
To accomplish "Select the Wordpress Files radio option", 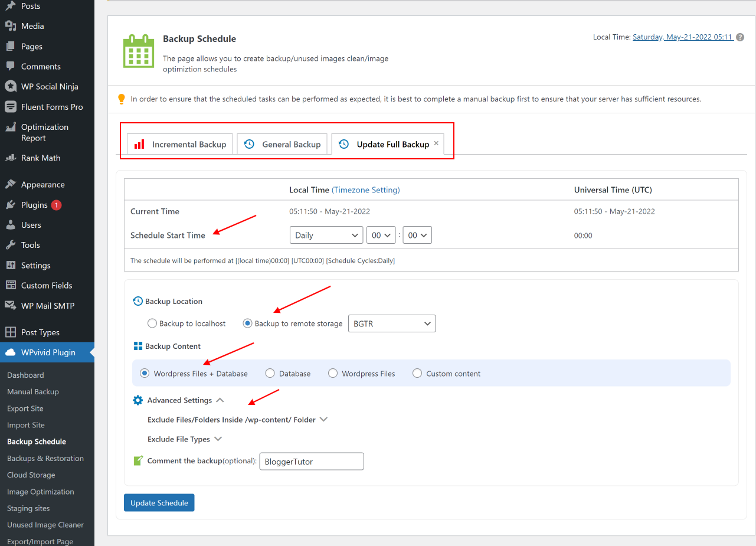I will [x=333, y=373].
